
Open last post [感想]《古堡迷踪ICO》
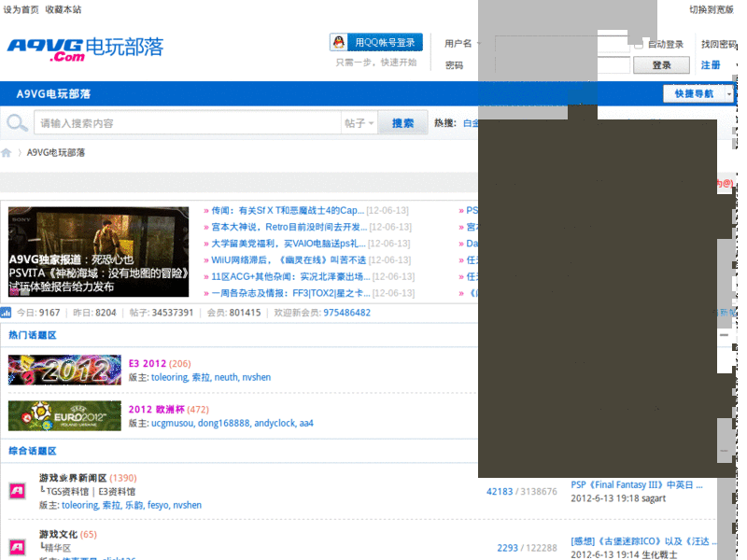click(643, 541)
